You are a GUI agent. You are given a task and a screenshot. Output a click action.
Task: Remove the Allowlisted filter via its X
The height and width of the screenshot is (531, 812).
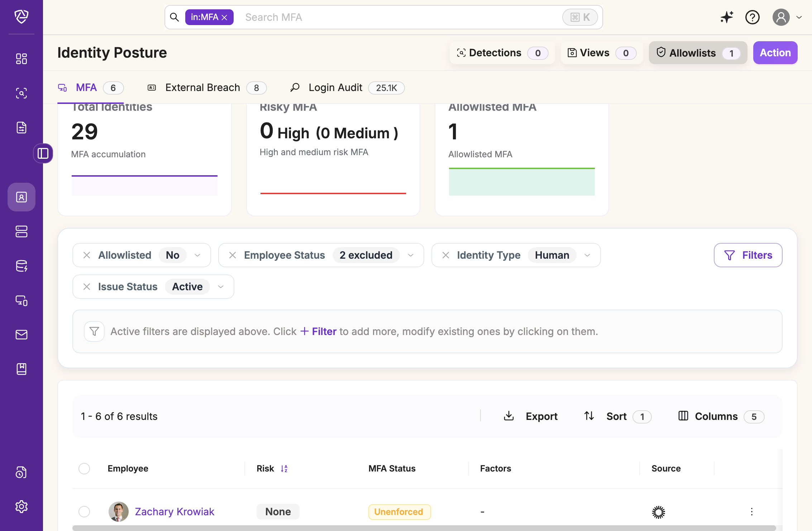click(87, 255)
